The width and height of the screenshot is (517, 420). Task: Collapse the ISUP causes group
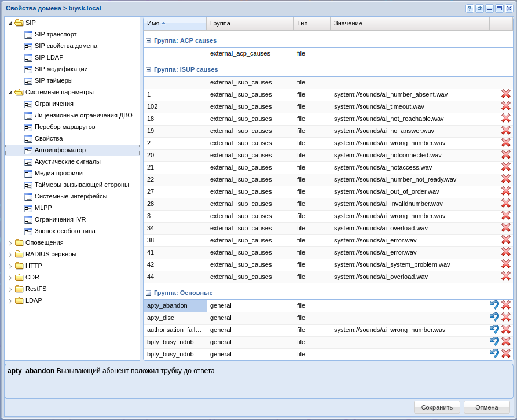pyautogui.click(x=149, y=70)
